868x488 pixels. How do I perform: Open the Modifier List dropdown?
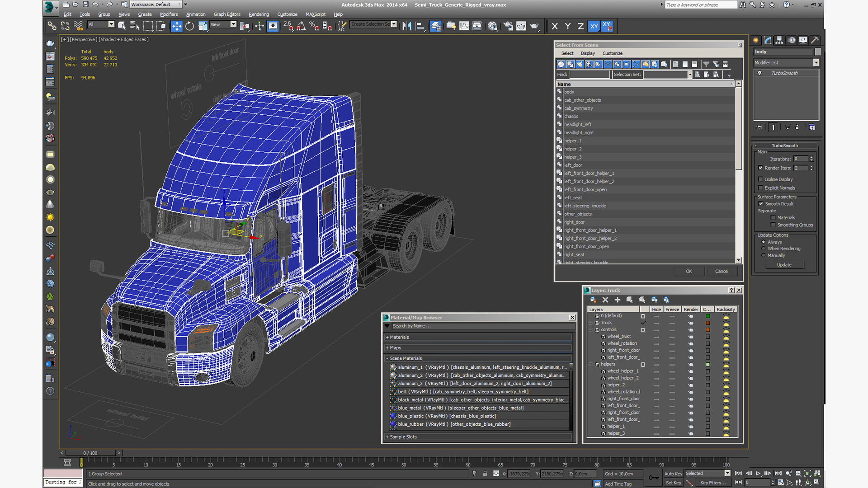(816, 63)
